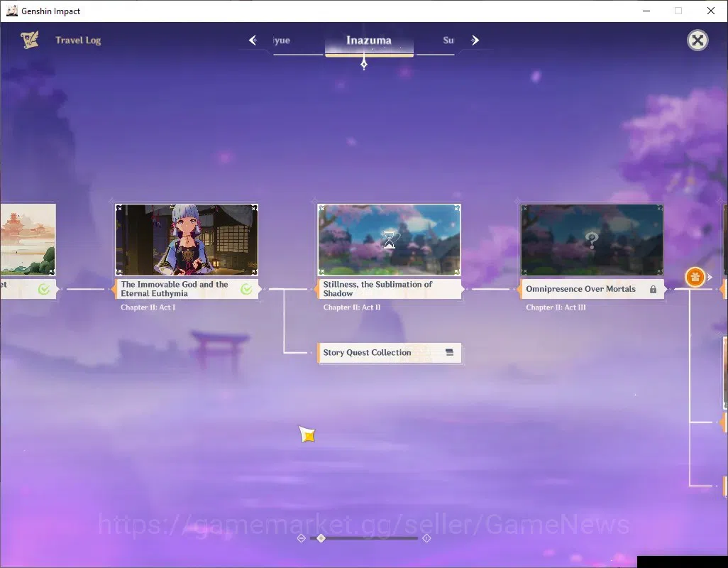
Task: Minimize the Genshin Impact window
Action: (646, 11)
